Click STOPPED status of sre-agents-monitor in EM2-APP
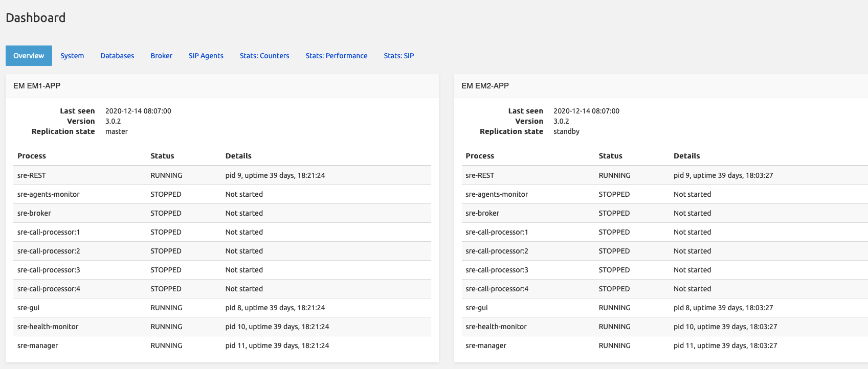The width and height of the screenshot is (868, 369). click(x=614, y=194)
